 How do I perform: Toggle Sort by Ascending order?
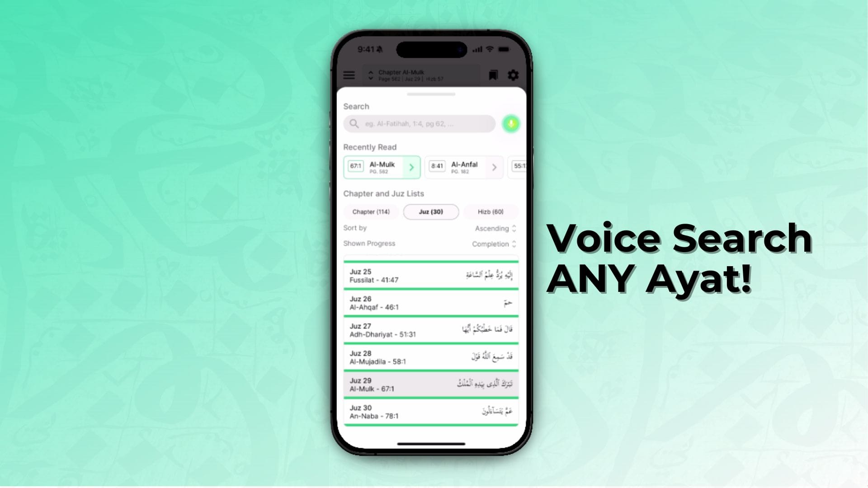click(x=495, y=228)
